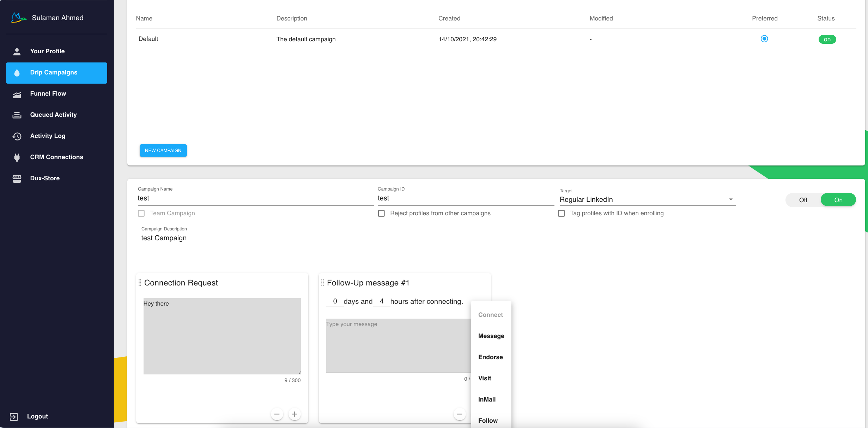Screen dimensions: 868x428
Task: Enable the Team Campaign checkbox
Action: click(x=141, y=213)
